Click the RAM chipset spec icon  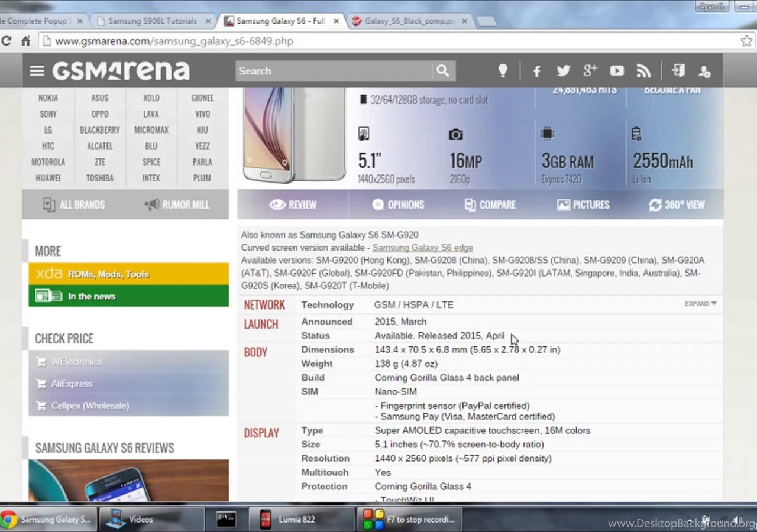(x=548, y=134)
